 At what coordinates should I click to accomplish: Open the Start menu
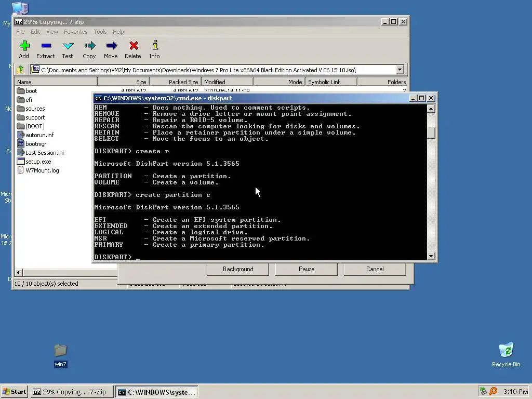click(14, 392)
